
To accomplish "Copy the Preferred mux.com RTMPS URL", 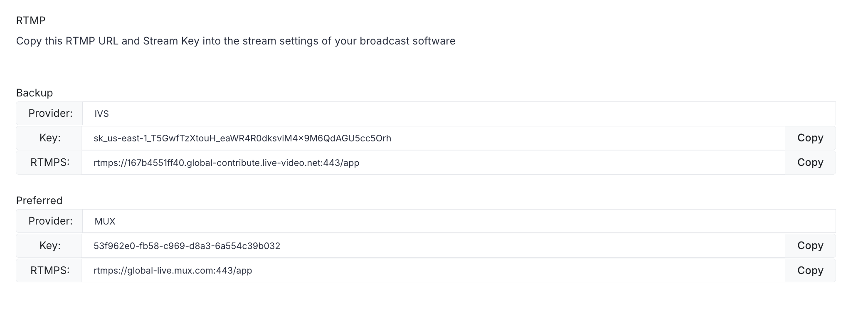I will tap(810, 270).
